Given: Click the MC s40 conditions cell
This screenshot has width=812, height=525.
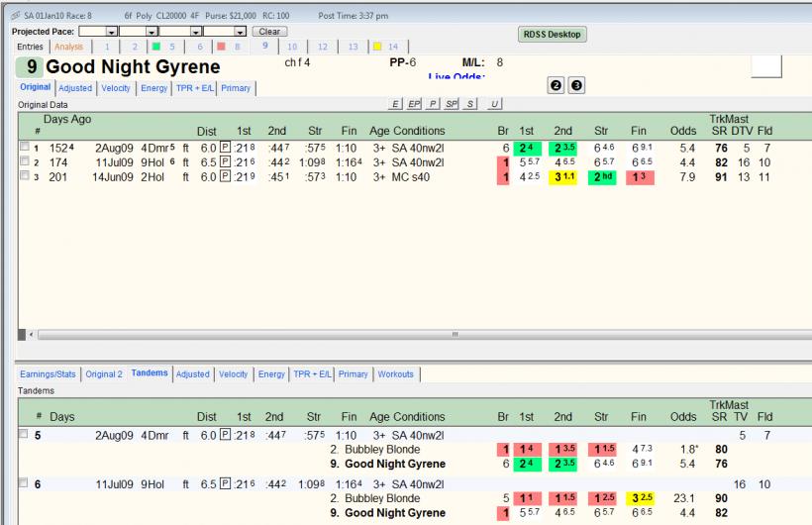Looking at the screenshot, I should point(410,177).
